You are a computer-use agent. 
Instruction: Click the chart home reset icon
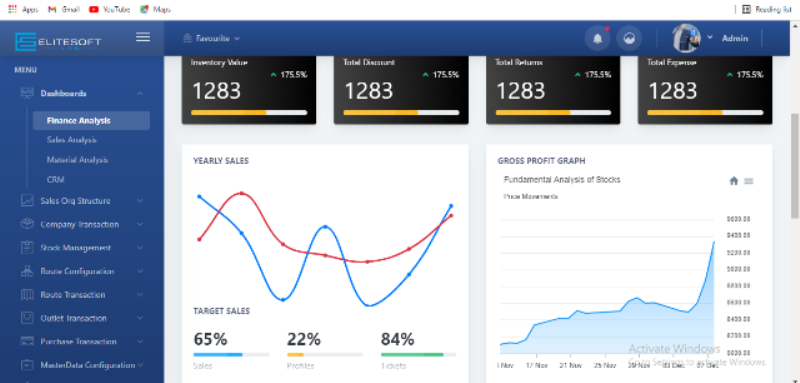point(734,181)
